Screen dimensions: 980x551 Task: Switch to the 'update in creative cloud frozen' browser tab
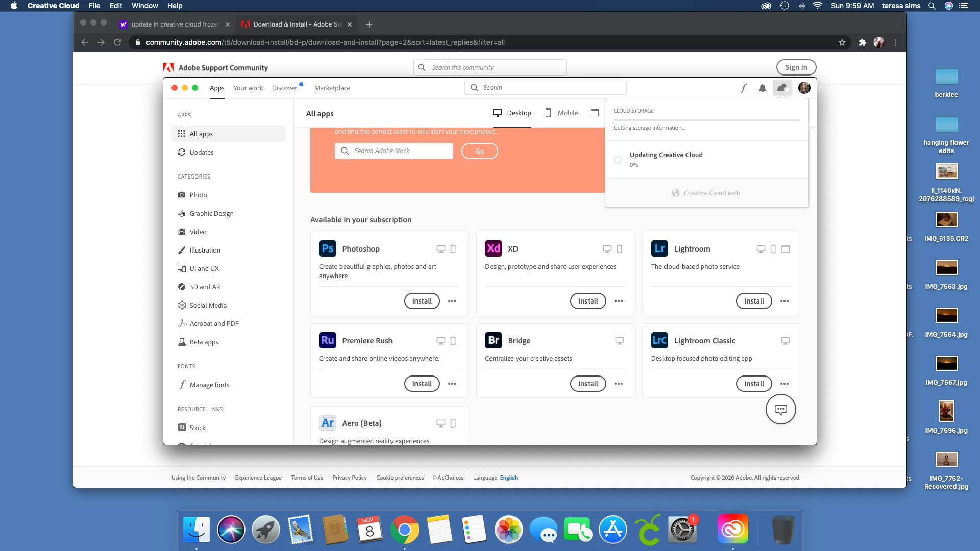[x=175, y=24]
